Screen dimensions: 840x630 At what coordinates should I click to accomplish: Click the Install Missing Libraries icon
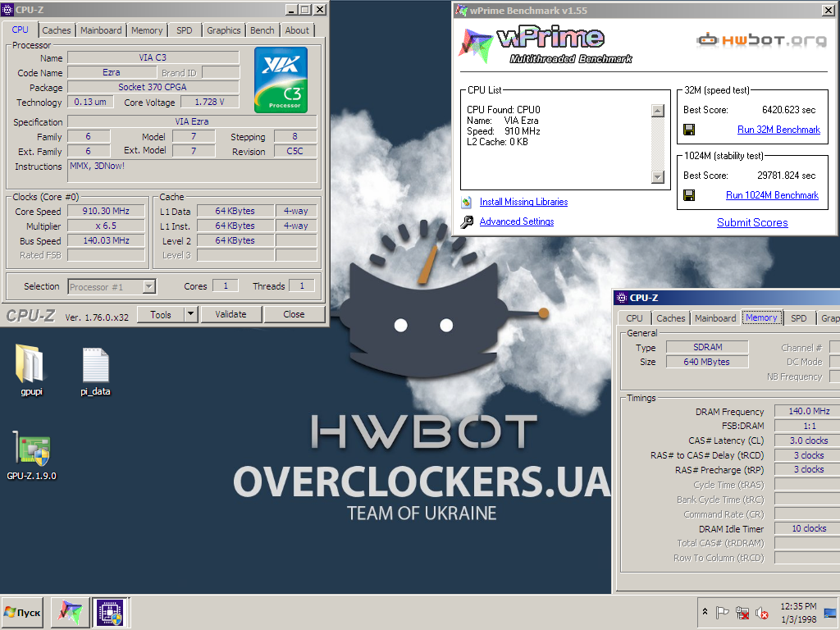pos(467,202)
